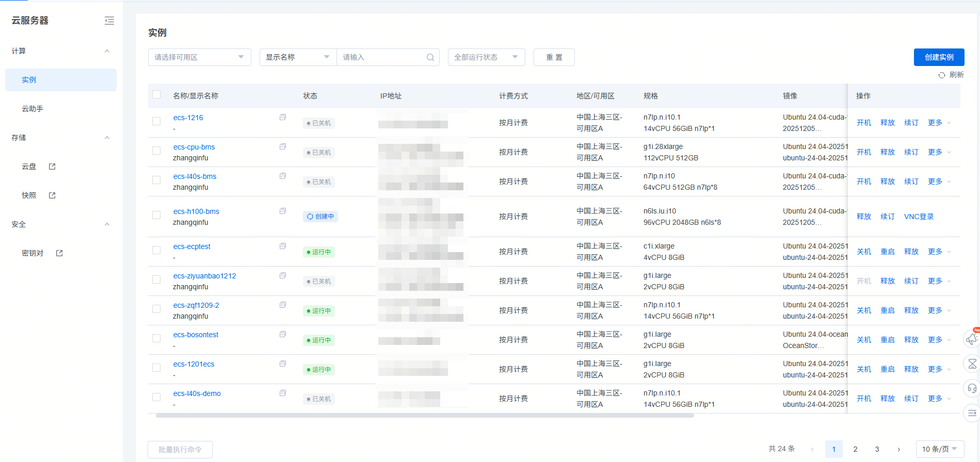Check the ecs-cpu-bms row checkbox
The width and height of the screenshot is (980, 462).
click(x=156, y=151)
